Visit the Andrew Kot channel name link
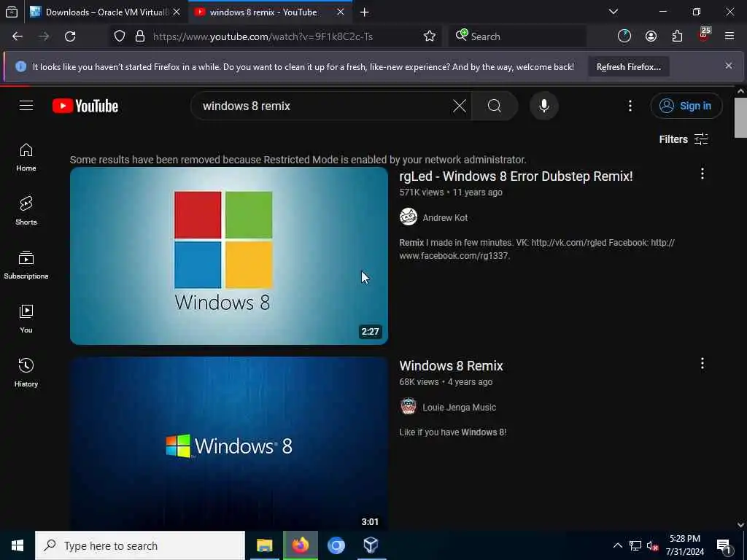Image resolution: width=747 pixels, height=560 pixels. pos(445,217)
